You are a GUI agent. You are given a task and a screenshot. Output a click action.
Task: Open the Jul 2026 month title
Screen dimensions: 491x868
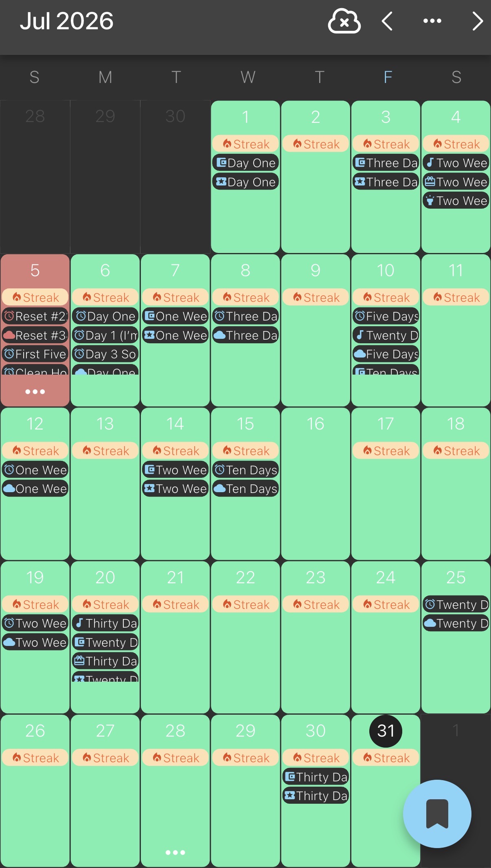point(66,21)
